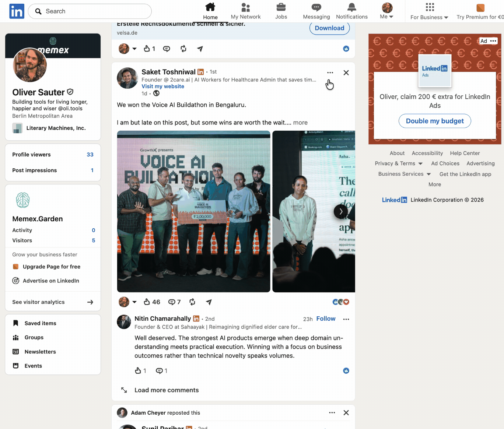Open My Network tab
504x429 pixels.
(x=246, y=11)
